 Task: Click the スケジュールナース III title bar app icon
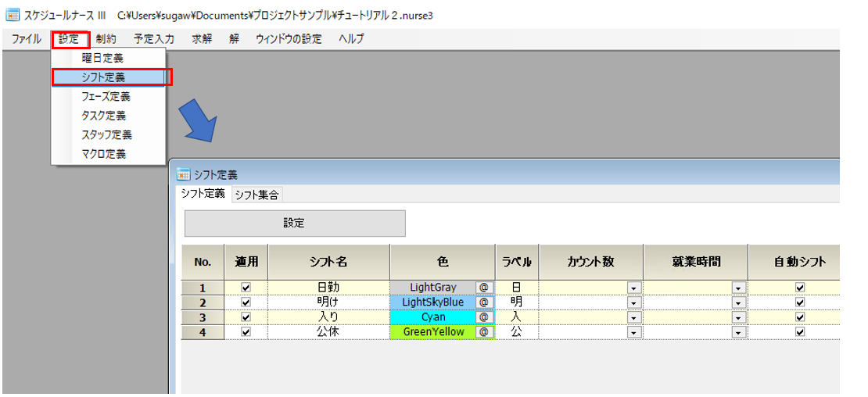[x=13, y=14]
